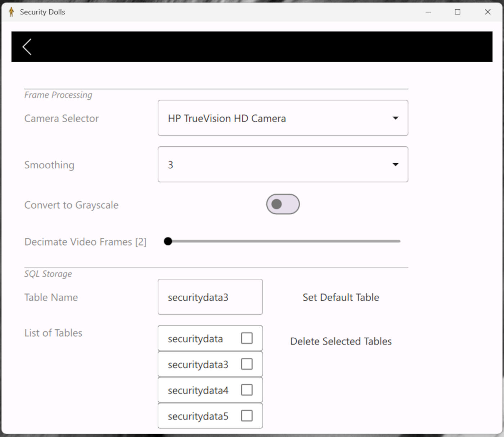Click the back arrow in the black header
Image resolution: width=504 pixels, height=437 pixels.
tap(27, 47)
